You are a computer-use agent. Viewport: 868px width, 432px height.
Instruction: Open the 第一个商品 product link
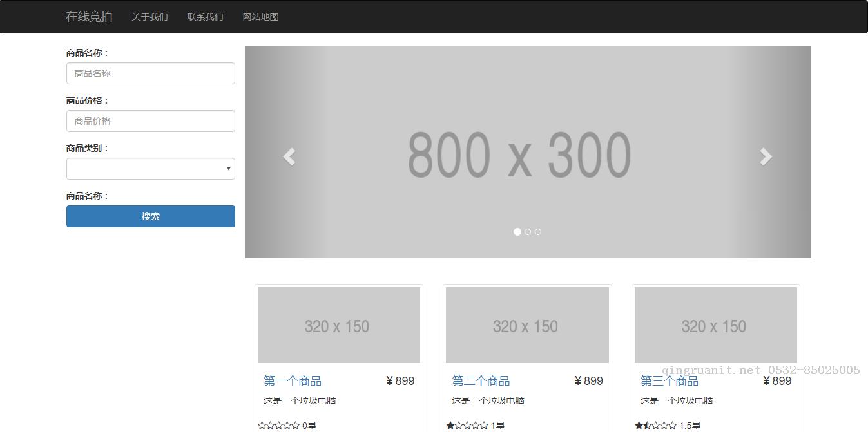pos(293,380)
